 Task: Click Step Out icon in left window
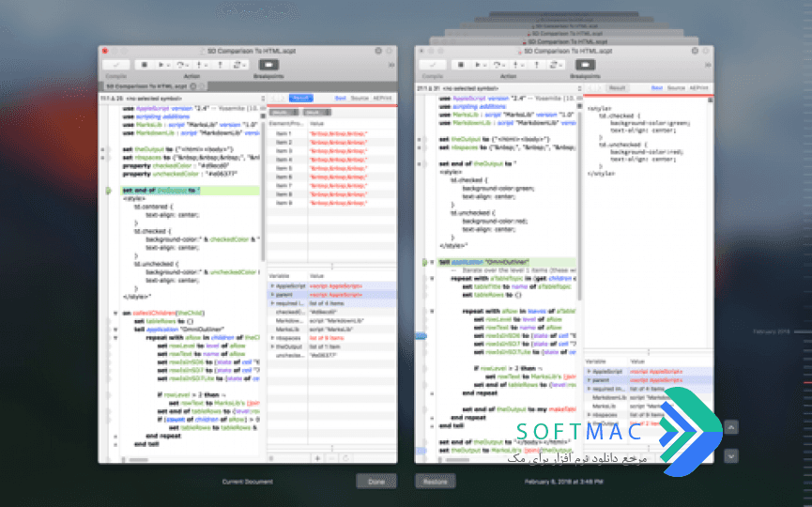pos(220,65)
